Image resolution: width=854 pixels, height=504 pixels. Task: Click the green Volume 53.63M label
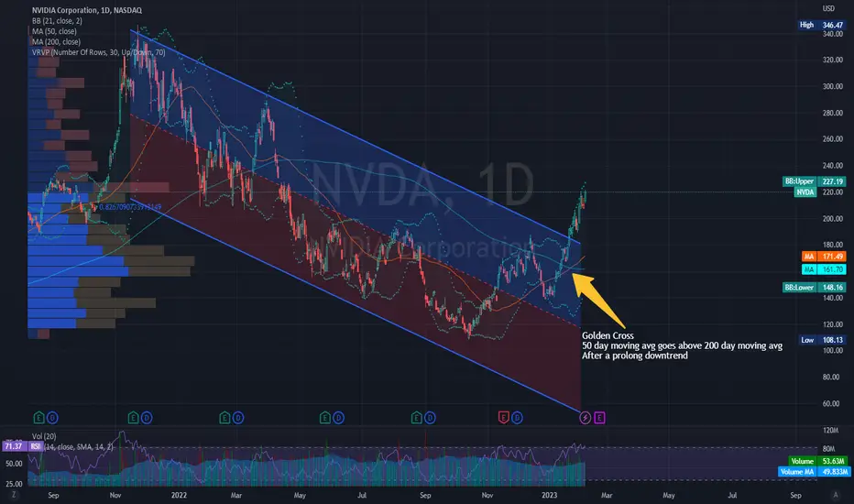pyautogui.click(x=818, y=461)
